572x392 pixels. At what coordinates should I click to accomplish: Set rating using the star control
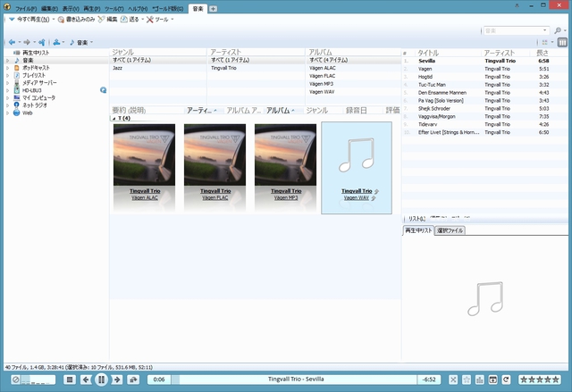tap(539, 380)
